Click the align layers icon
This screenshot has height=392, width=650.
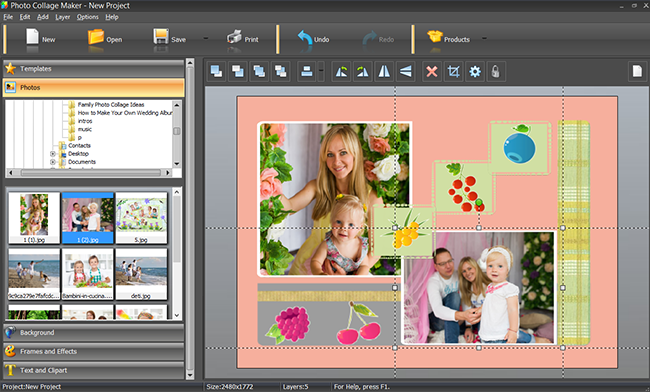(307, 72)
